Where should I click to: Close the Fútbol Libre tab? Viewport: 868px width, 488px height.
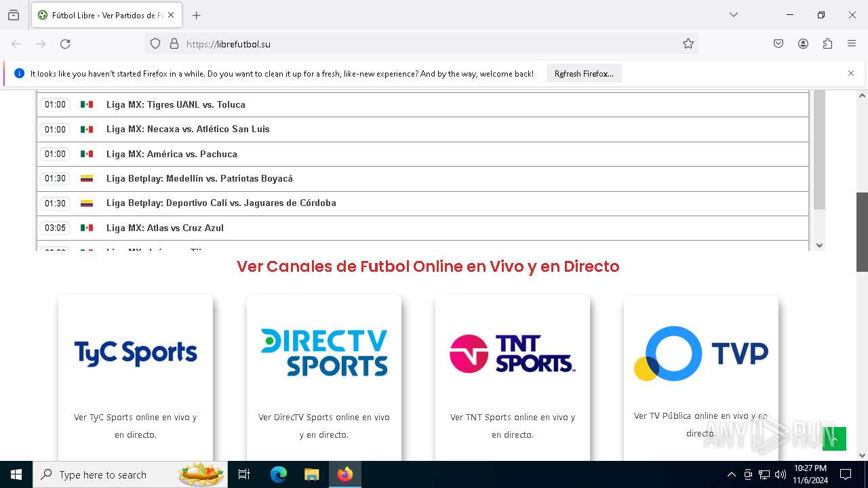(171, 15)
